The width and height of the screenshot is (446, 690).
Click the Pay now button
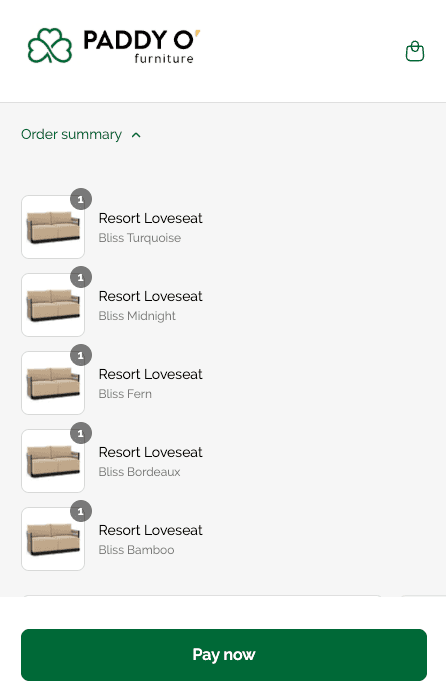point(224,654)
